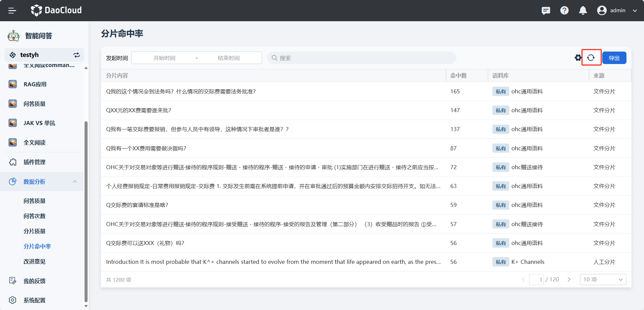
Task: Go to 插件管理 in sidebar
Action: (34, 162)
